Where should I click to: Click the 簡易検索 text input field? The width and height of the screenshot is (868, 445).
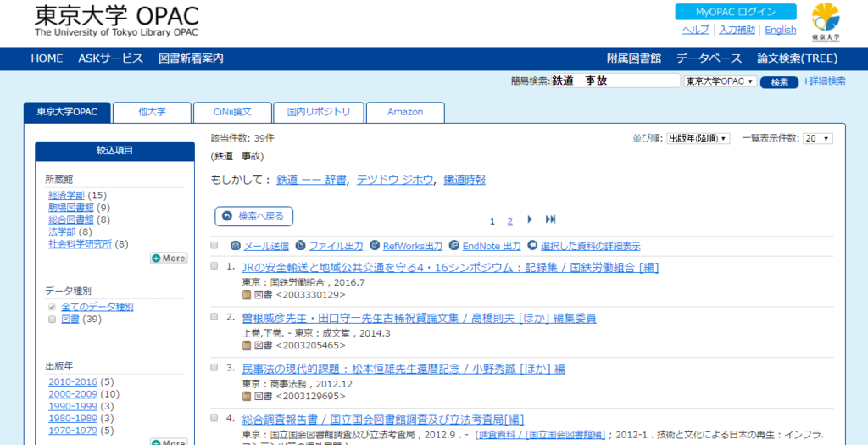click(615, 81)
